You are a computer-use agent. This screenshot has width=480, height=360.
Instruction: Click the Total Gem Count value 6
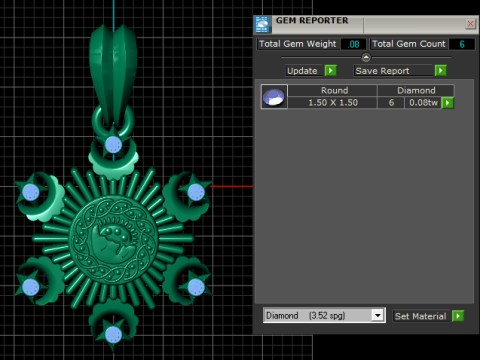(x=462, y=44)
